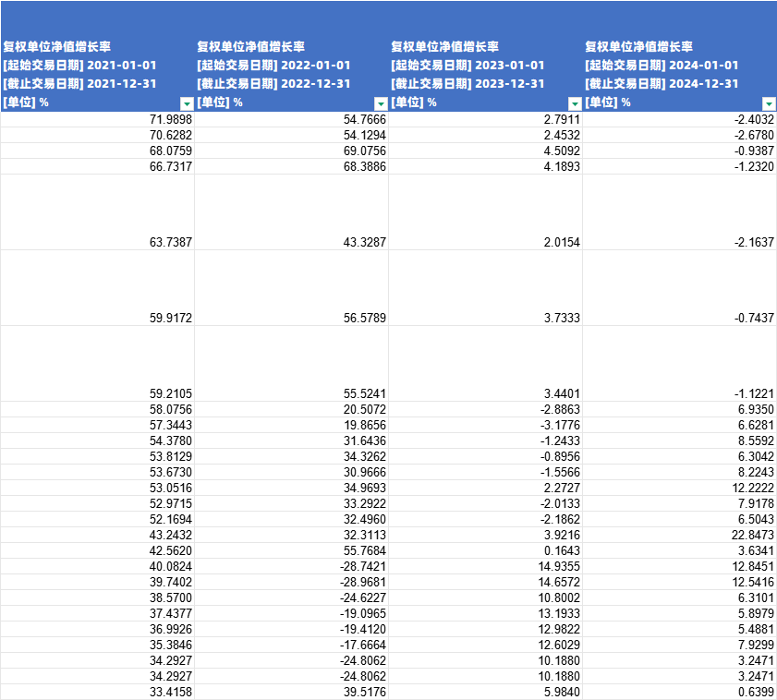Open filter dropdown for 2021 growth rate column
The width and height of the screenshot is (777, 700).
click(x=187, y=103)
